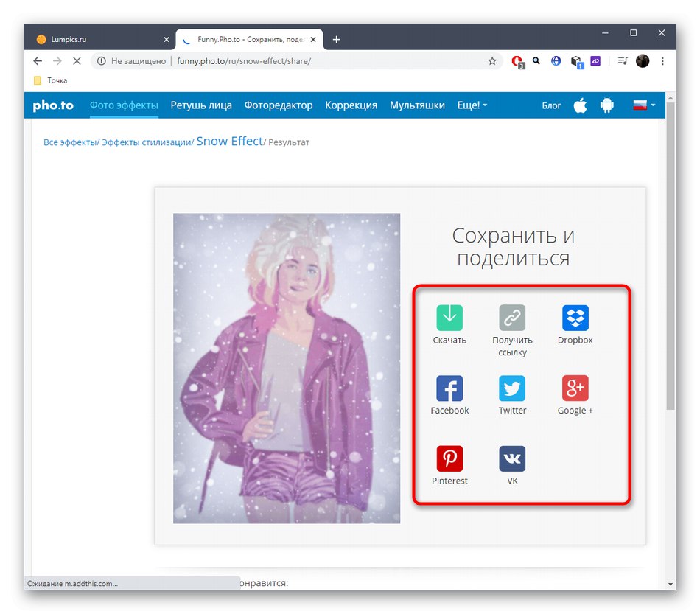
Task: Click the address bar URL
Action: [x=244, y=61]
